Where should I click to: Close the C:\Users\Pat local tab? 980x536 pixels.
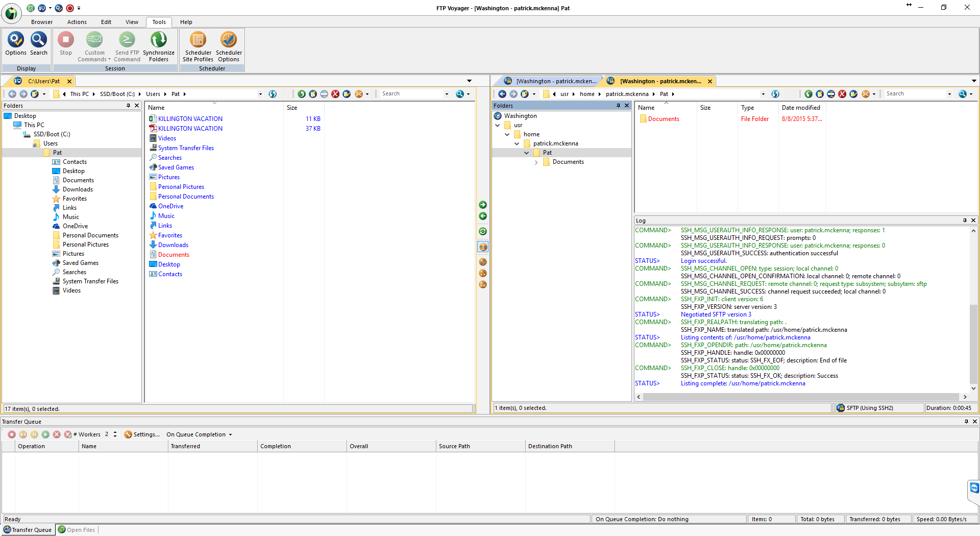click(x=69, y=81)
